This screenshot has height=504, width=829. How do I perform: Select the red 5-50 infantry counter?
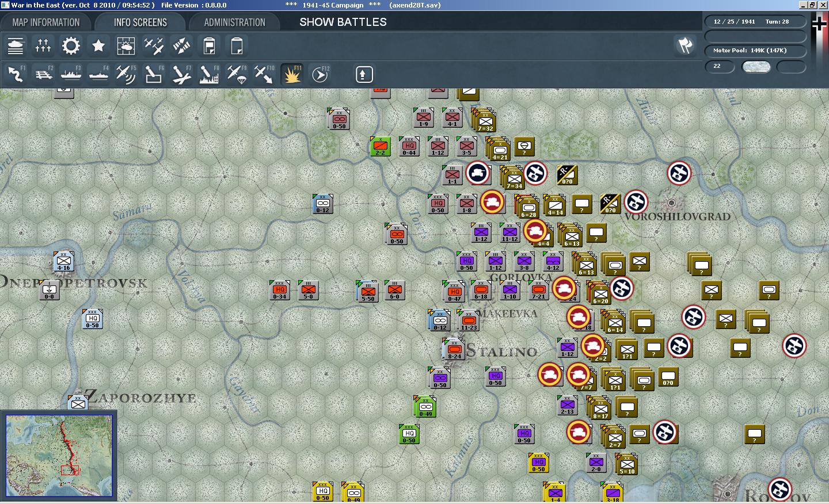tap(367, 292)
